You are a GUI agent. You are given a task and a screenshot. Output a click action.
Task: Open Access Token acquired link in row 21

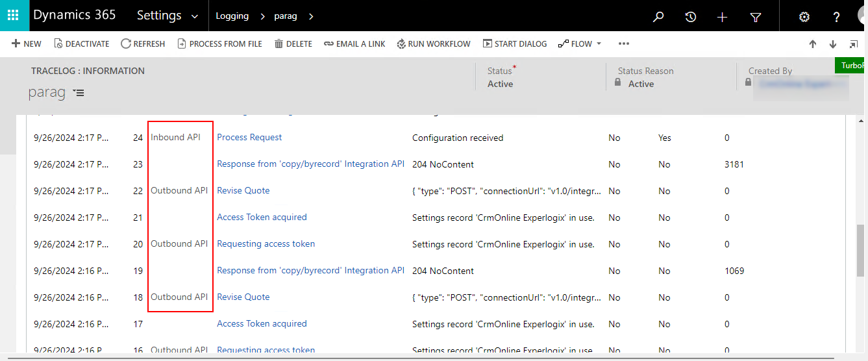262,217
